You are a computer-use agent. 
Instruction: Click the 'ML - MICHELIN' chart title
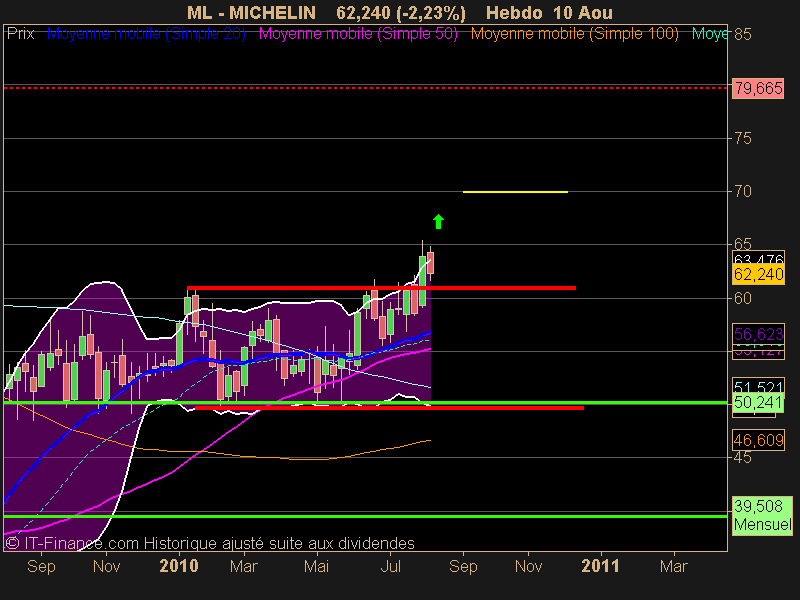coord(252,12)
